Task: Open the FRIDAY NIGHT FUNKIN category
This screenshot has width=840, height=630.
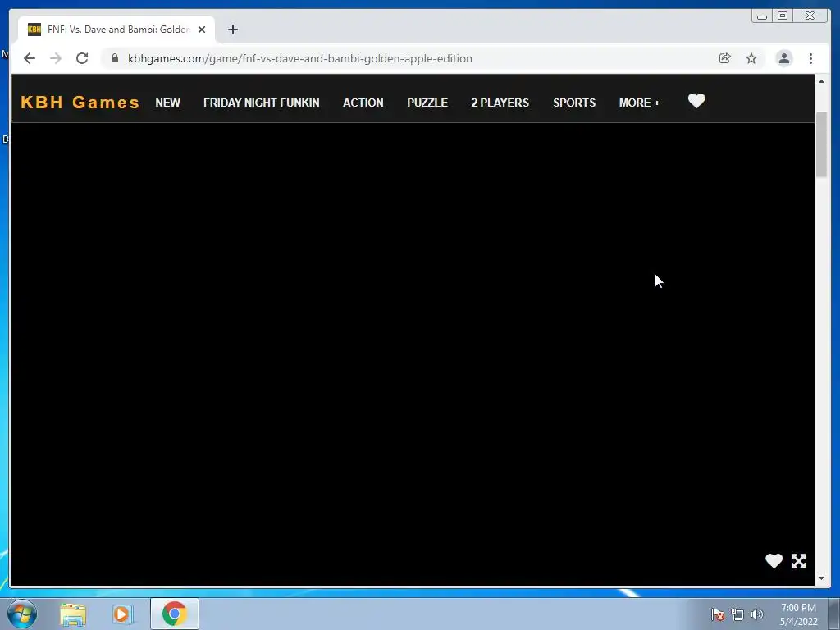Action: point(262,103)
